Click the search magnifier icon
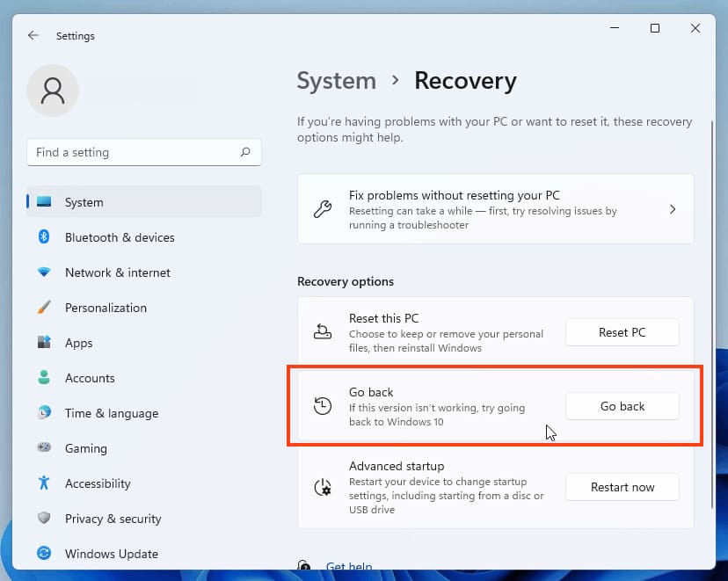 [x=245, y=152]
